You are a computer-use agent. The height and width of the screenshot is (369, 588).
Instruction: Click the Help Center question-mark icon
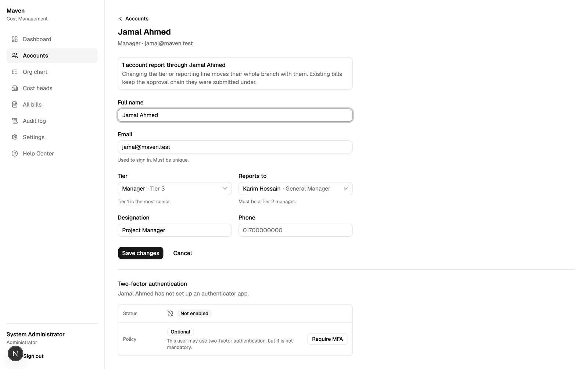[15, 154]
